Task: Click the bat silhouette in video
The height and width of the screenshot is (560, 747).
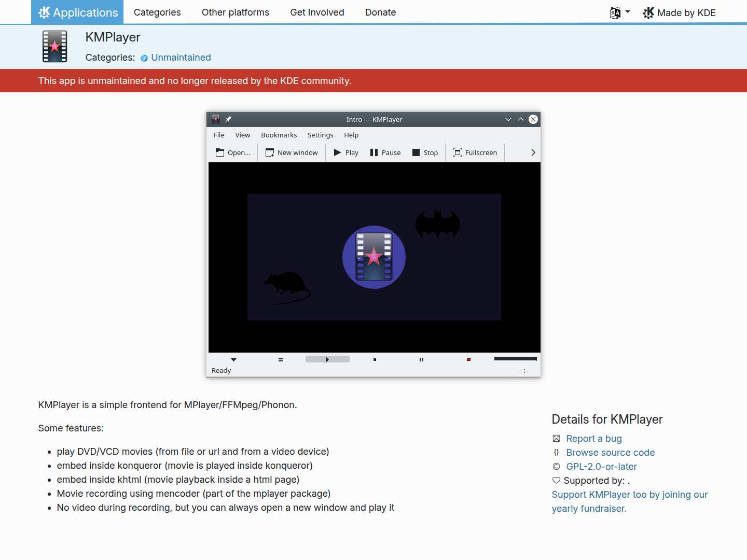Action: click(x=438, y=223)
